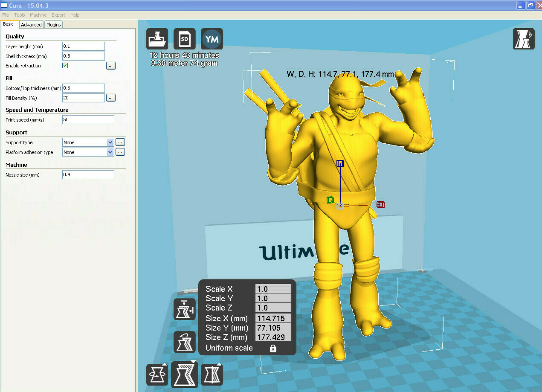
Task: Open the Expert menu
Action: tap(58, 15)
